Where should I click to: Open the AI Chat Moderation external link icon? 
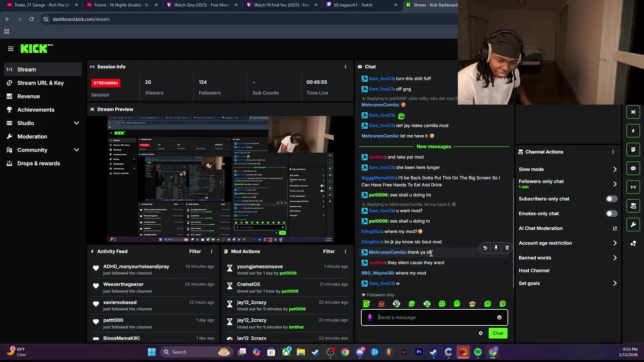tap(615, 228)
